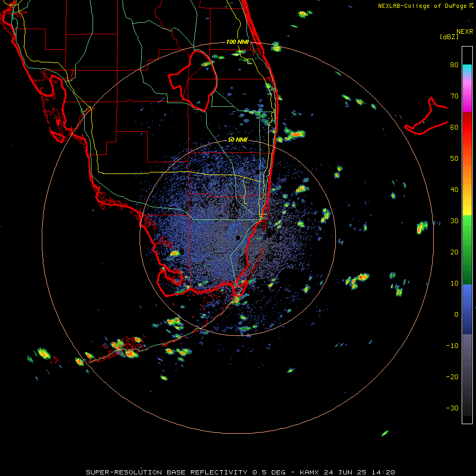Click the 80 value on the dBZ scale
Screen dimensions: 476x476
click(x=454, y=65)
